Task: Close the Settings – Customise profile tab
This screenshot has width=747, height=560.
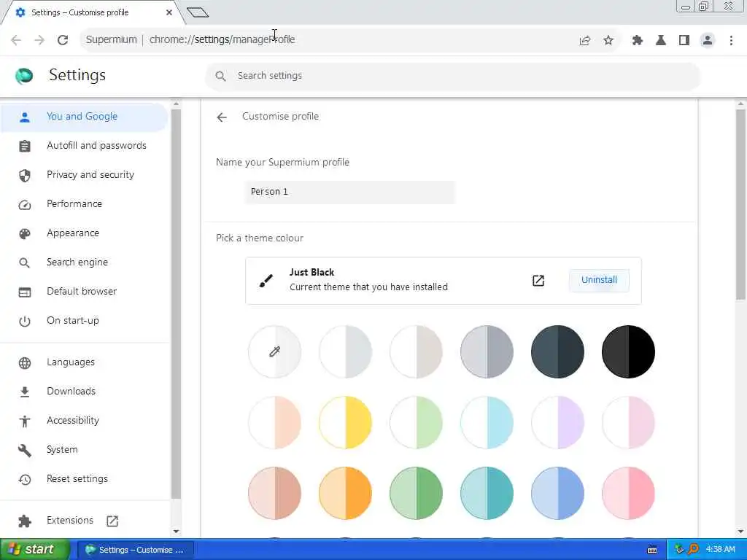Action: tap(169, 12)
